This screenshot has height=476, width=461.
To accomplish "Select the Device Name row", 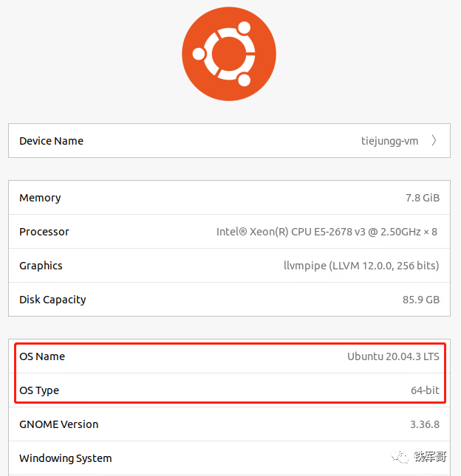I will [x=230, y=140].
